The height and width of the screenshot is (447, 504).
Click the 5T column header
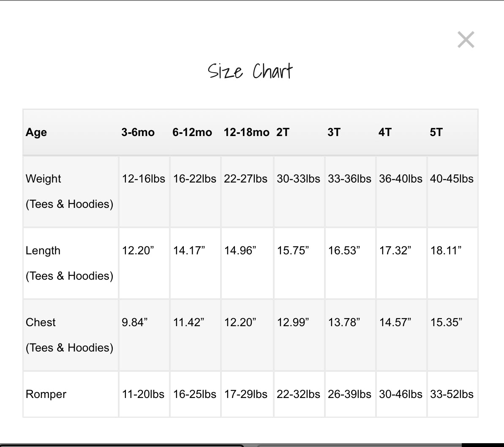(436, 132)
